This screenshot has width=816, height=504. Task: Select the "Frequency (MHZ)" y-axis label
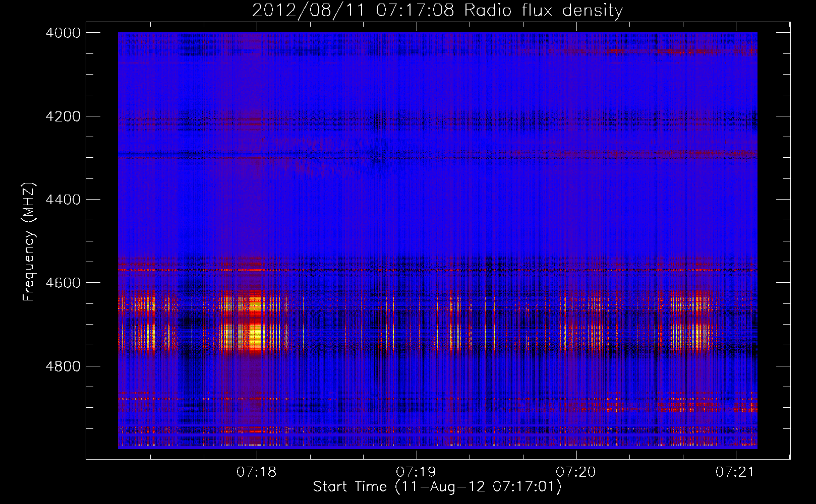(x=29, y=242)
